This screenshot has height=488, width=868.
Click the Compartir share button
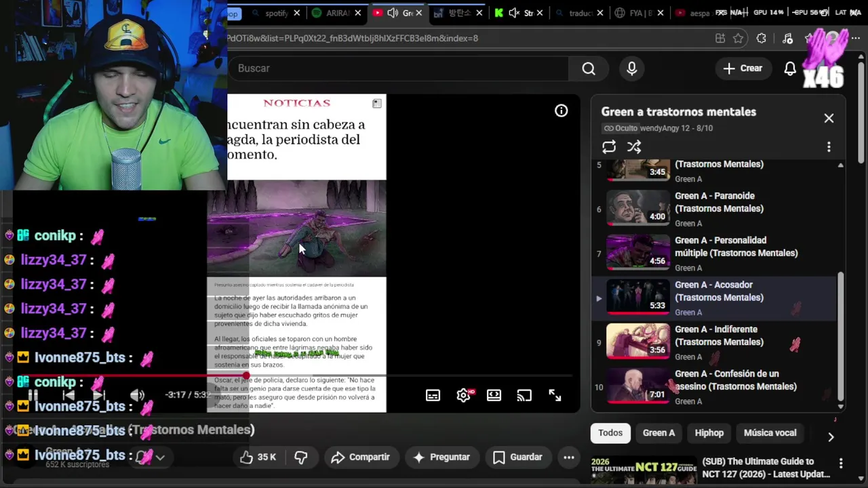(360, 457)
